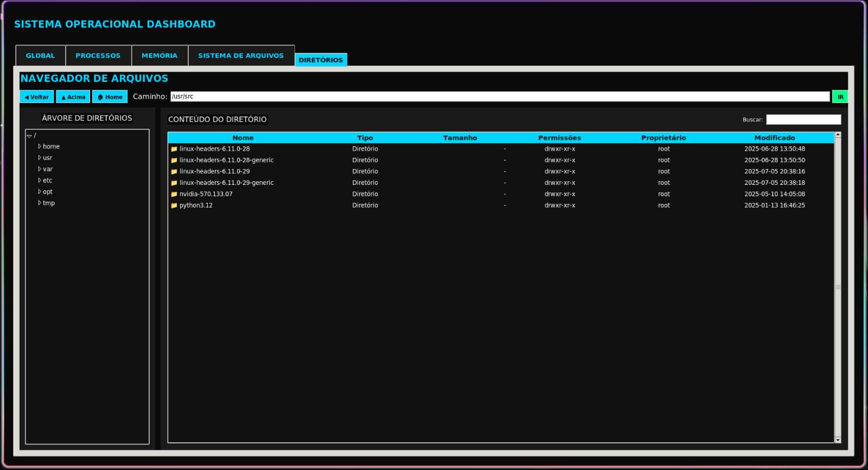Click the python3.12 folder icon
Viewport: 868px width, 470px height.
click(x=174, y=205)
